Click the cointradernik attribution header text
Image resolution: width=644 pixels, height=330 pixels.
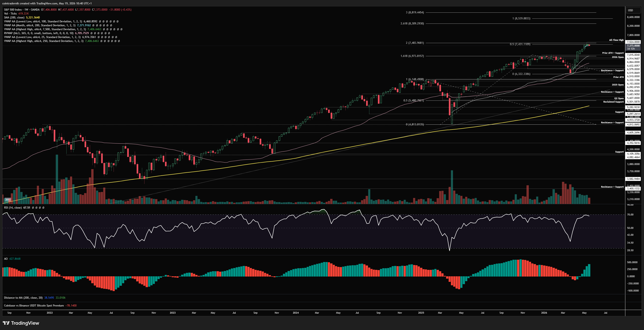pos(47,3)
